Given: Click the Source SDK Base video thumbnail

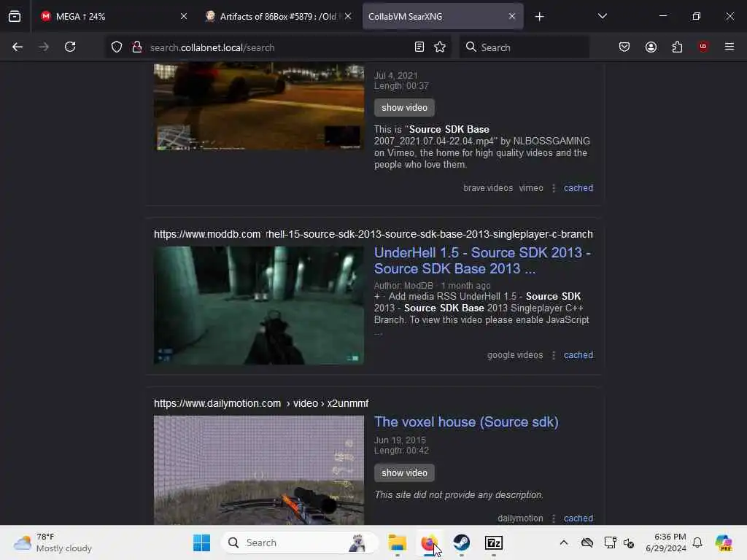Looking at the screenshot, I should 259,106.
